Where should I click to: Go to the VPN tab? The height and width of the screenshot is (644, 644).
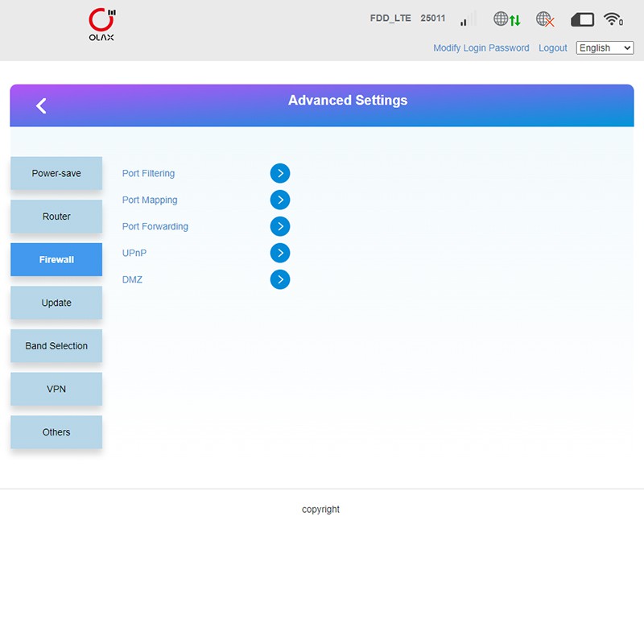click(x=56, y=389)
